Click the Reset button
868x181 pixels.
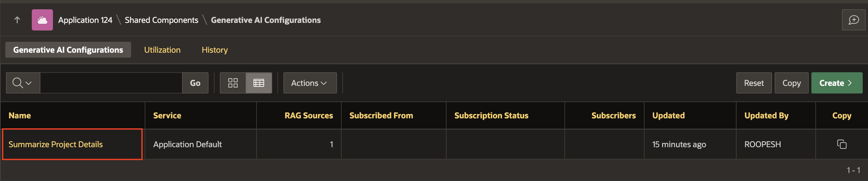753,83
